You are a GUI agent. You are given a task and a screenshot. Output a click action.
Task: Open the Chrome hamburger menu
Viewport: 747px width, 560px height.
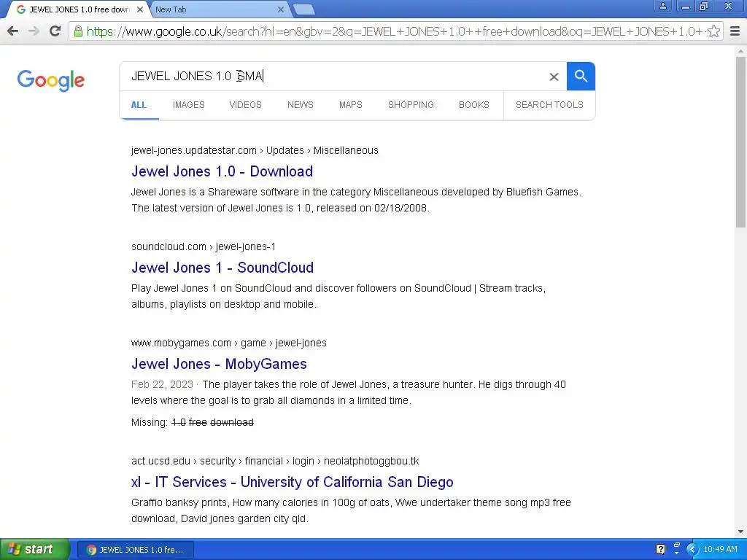click(735, 31)
